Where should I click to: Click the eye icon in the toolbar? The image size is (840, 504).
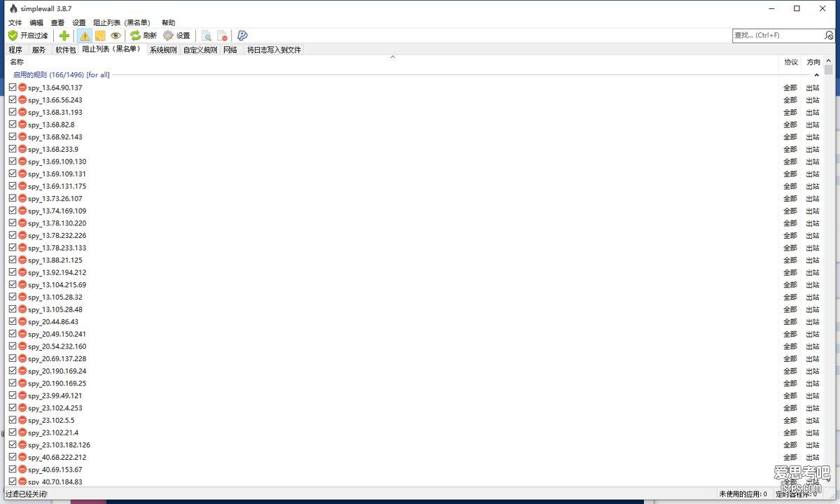coord(115,36)
